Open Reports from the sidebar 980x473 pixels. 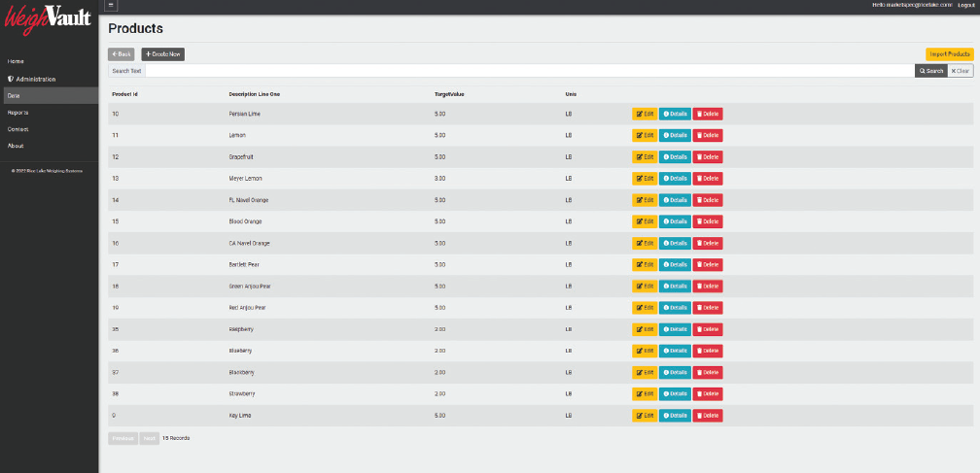(x=18, y=113)
